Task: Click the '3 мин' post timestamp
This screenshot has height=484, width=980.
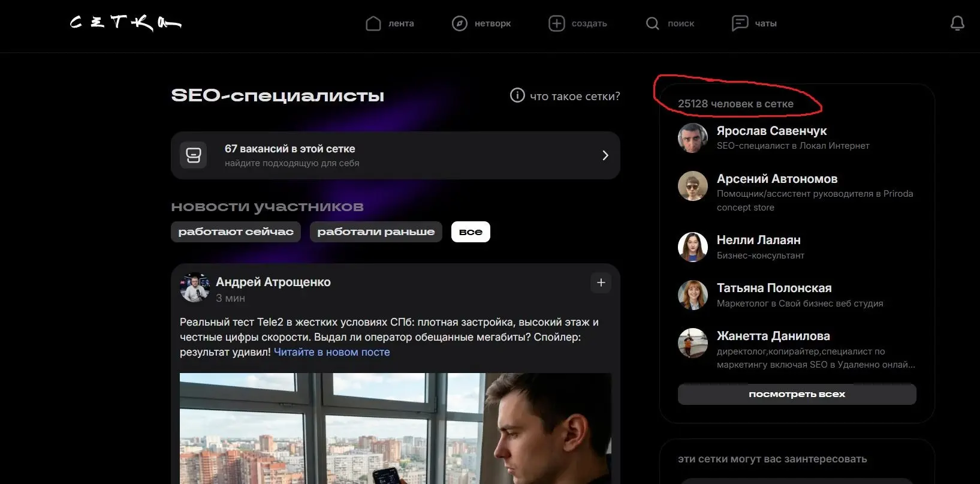Action: pos(230,298)
